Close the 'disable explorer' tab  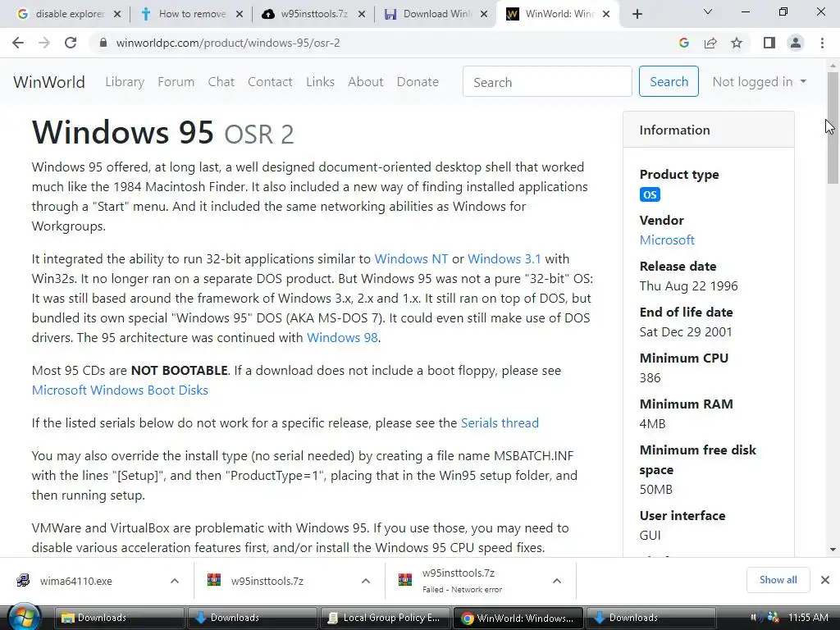(x=117, y=14)
